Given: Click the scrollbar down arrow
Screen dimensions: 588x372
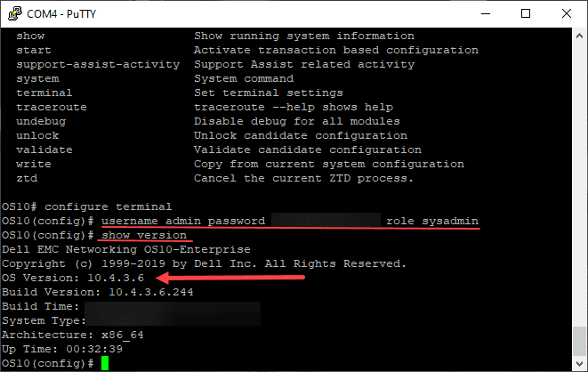Looking at the screenshot, I should [x=579, y=364].
